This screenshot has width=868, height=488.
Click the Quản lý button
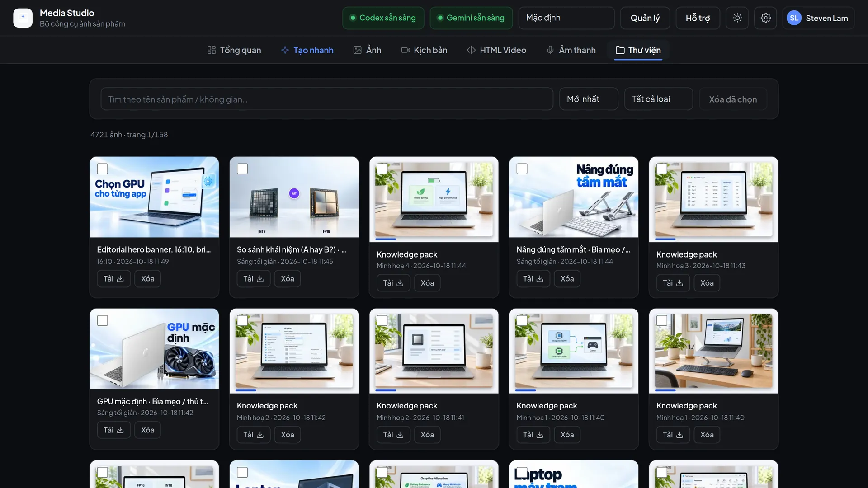tap(645, 18)
